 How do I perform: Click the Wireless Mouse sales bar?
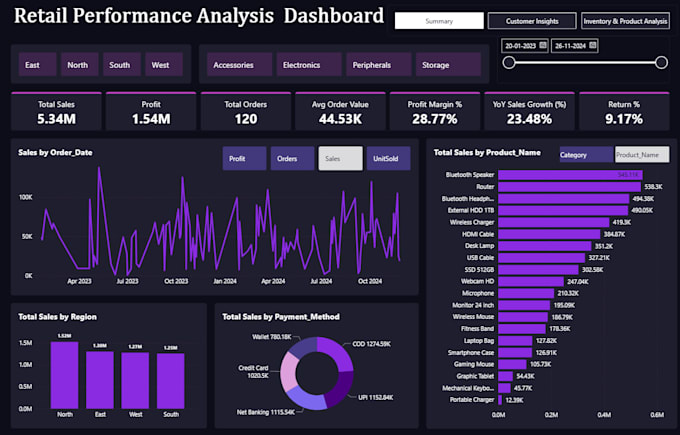pyautogui.click(x=523, y=317)
